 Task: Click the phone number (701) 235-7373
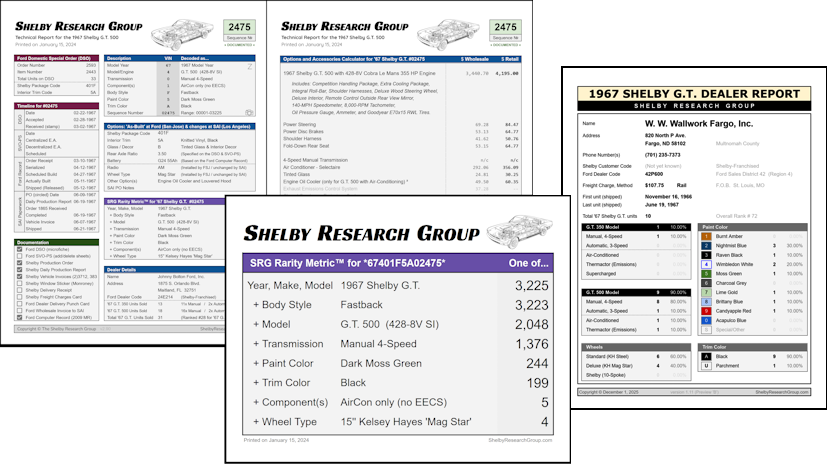coord(662,155)
